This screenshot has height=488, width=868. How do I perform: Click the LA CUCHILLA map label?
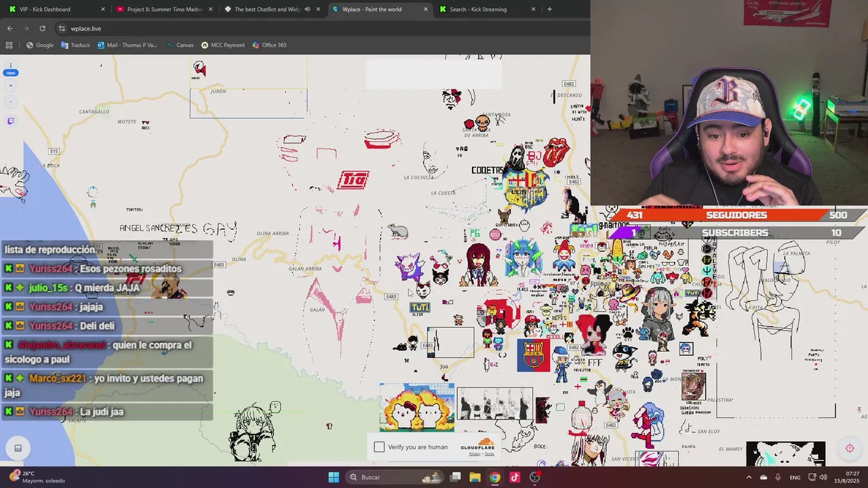tap(418, 178)
